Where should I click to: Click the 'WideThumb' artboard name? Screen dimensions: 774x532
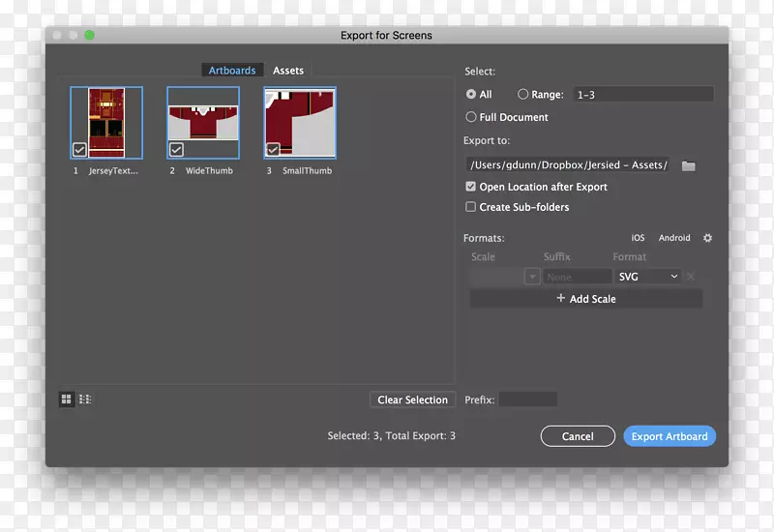tap(209, 171)
